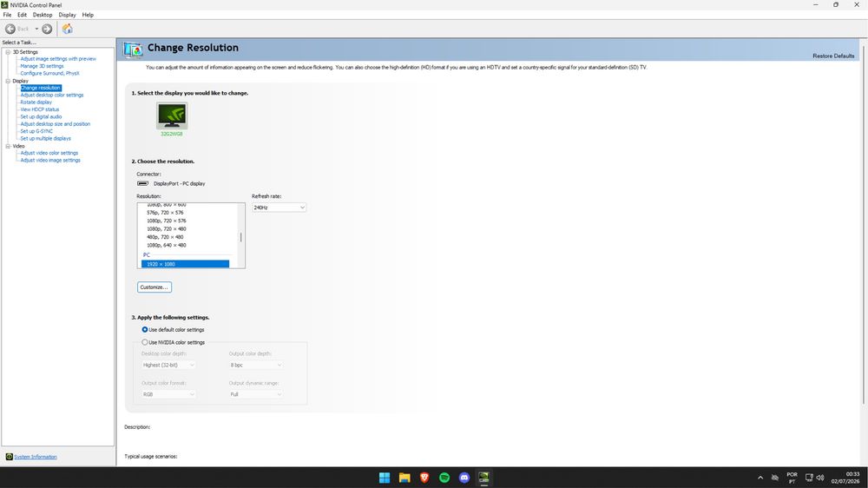Collapse the 3D Settings tree node
Screen dimensions: 868x488
click(8, 52)
